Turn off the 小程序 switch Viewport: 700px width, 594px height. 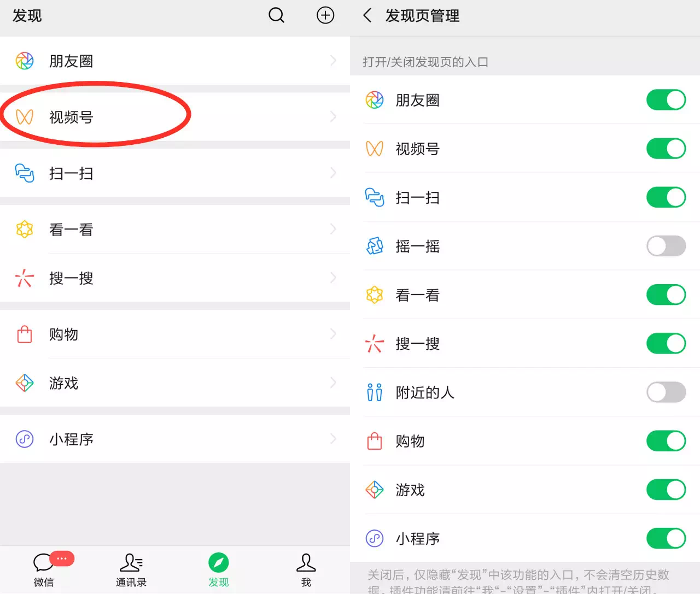[666, 538]
